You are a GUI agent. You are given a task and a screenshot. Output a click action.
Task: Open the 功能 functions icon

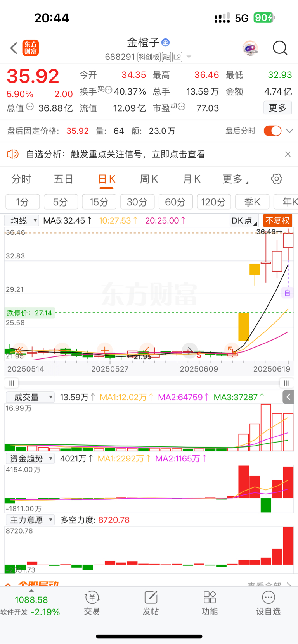pyautogui.click(x=210, y=603)
